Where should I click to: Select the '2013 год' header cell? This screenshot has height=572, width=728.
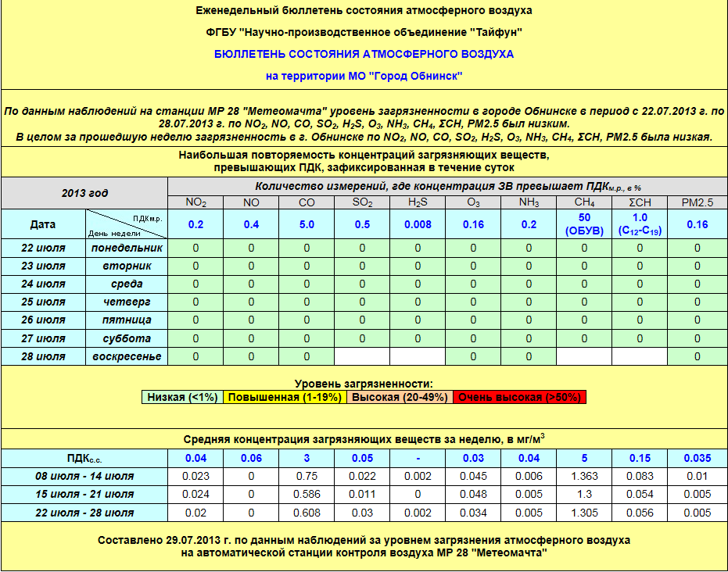coord(84,193)
